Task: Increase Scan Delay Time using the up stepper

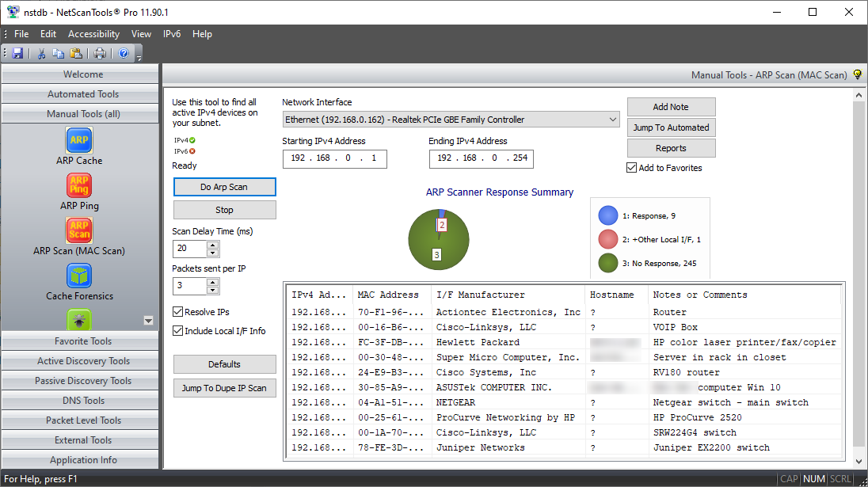Action: 212,244
